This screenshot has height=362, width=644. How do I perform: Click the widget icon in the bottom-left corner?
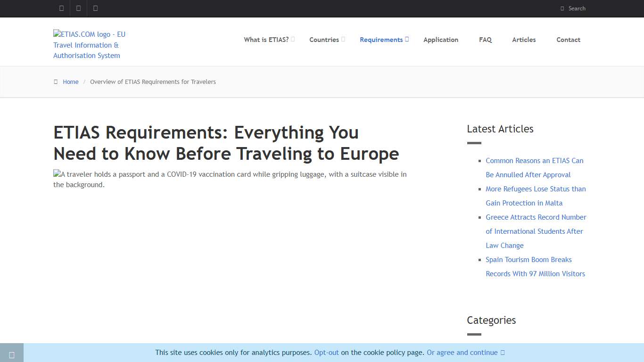tap(12, 354)
